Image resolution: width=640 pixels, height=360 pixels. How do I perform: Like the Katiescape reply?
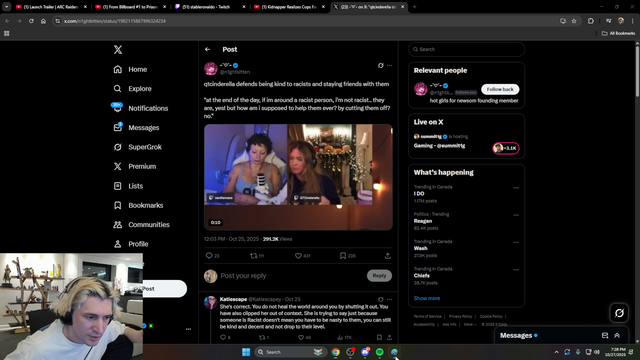pos(301,337)
